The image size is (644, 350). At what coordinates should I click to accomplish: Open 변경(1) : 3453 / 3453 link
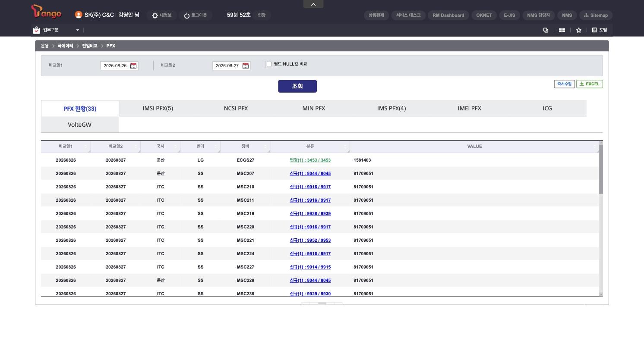tap(310, 160)
